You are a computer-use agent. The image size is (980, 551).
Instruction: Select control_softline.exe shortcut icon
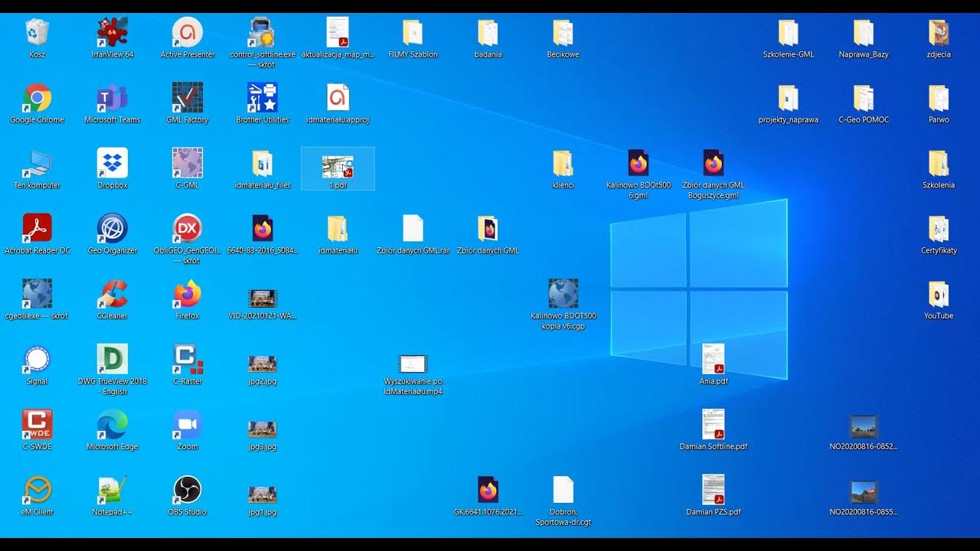(263, 33)
